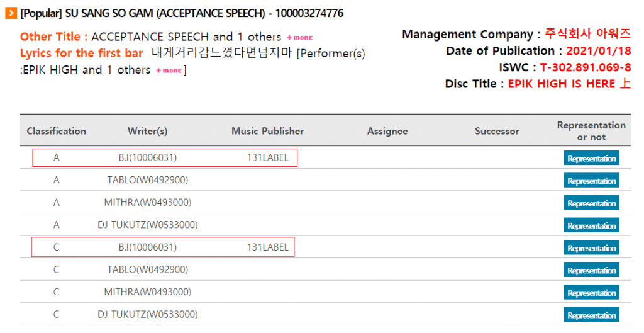Select Representation for TABLO in classification C
644x333 pixels.
(591, 271)
